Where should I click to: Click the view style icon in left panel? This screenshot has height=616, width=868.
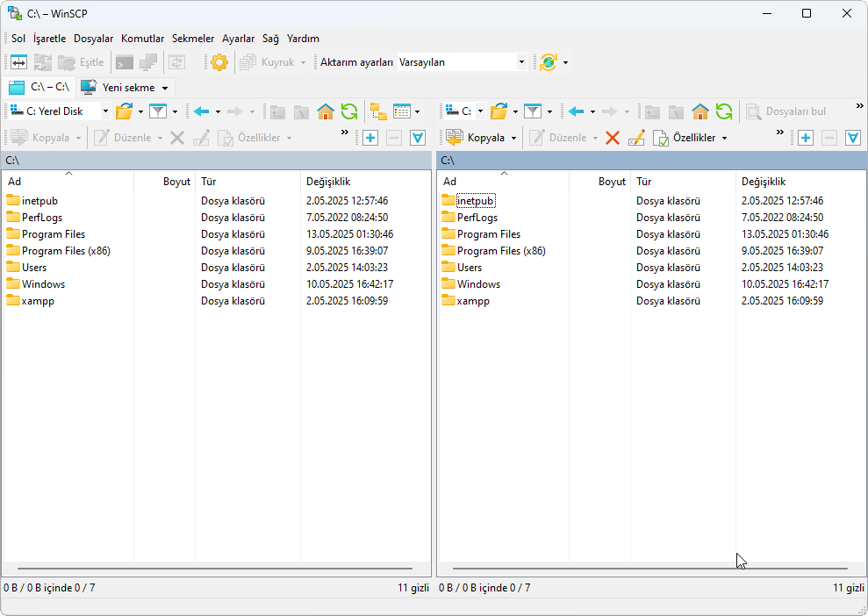coord(401,111)
